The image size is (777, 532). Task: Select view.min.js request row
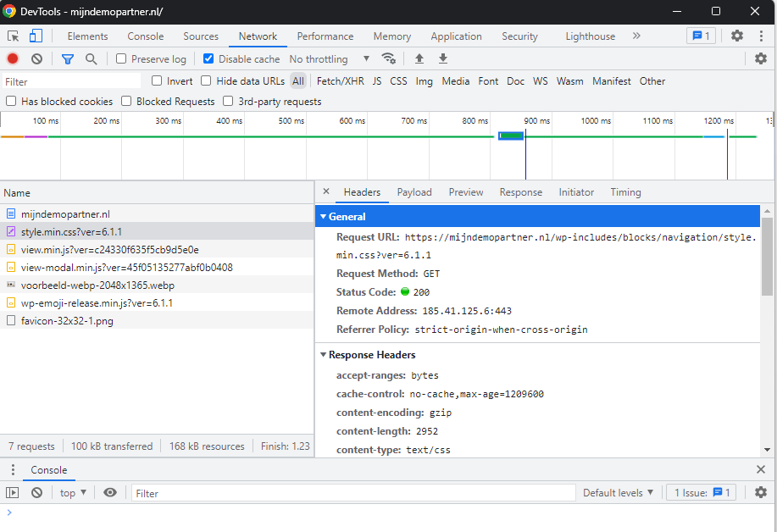pyautogui.click(x=157, y=250)
